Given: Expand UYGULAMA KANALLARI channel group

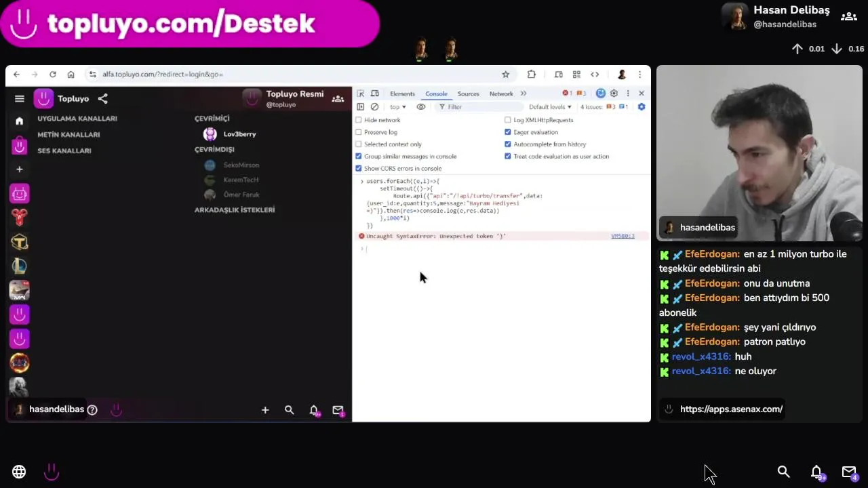Looking at the screenshot, I should pos(77,119).
